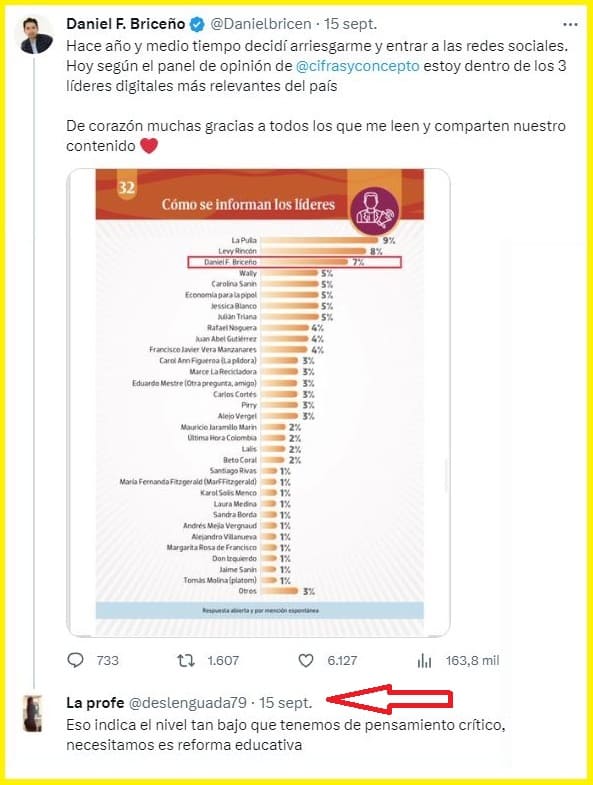Image resolution: width=593 pixels, height=785 pixels.
Task: Click the 733 replies count
Action: 108,661
